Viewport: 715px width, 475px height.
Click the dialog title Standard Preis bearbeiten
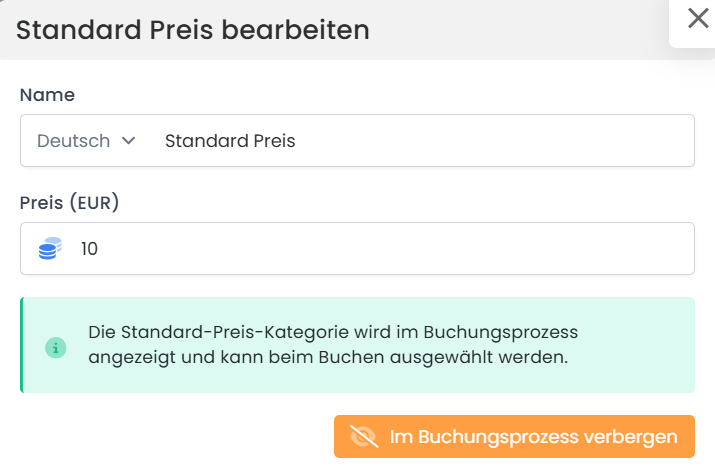pyautogui.click(x=193, y=30)
